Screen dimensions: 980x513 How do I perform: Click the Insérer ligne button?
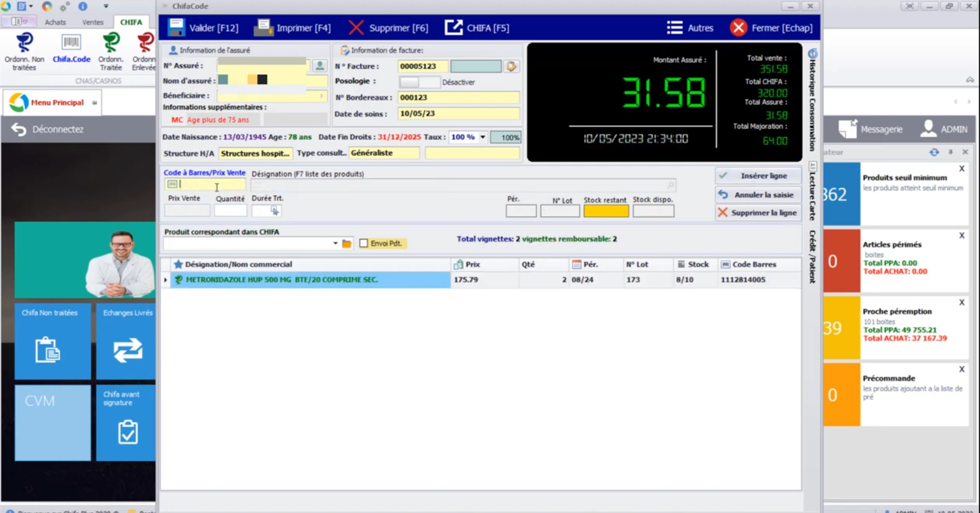(x=758, y=176)
